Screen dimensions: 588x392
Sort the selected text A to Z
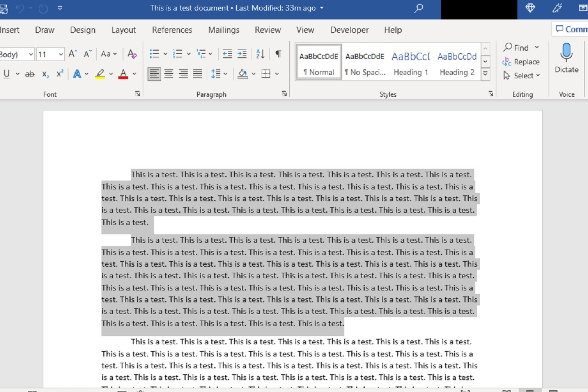tap(260, 54)
